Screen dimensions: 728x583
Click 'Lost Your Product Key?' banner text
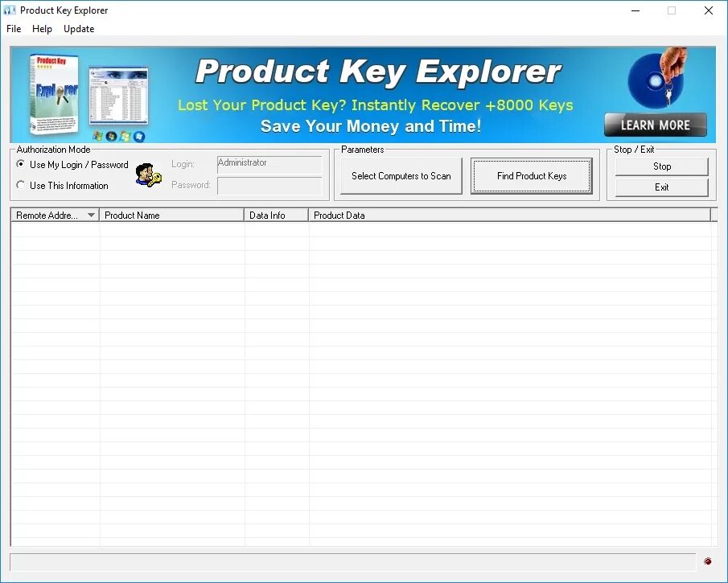coord(262,105)
